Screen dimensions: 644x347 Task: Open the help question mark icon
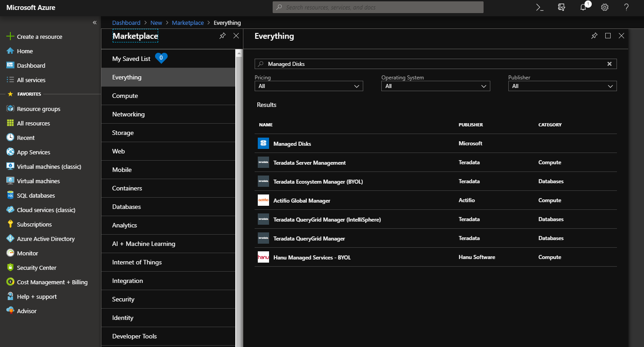tap(626, 7)
